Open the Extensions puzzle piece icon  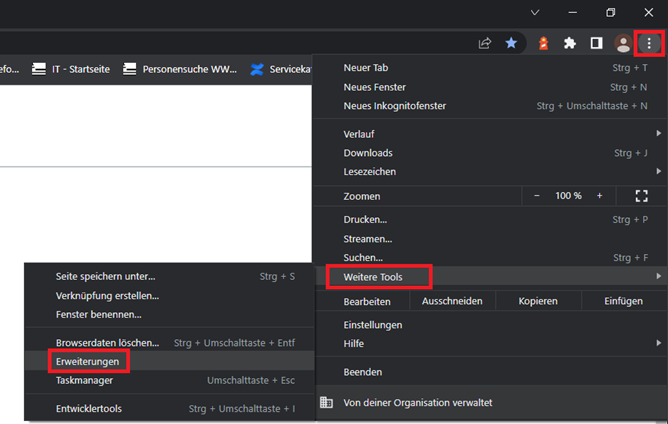(570, 43)
